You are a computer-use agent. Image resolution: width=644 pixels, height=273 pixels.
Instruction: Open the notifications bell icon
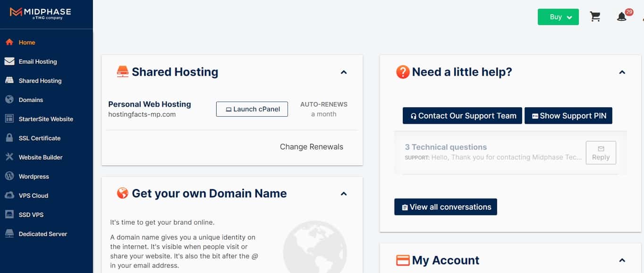[x=622, y=17]
